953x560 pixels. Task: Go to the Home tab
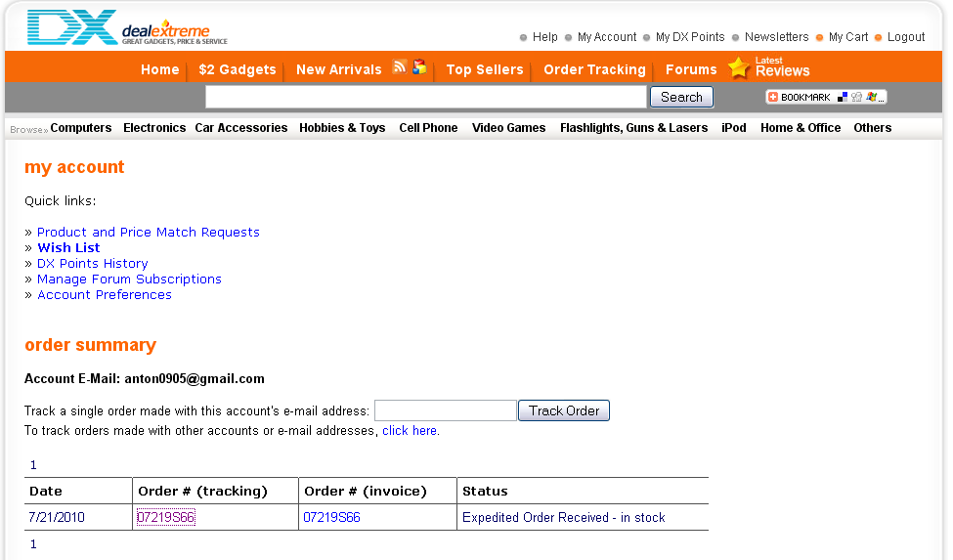click(x=160, y=69)
